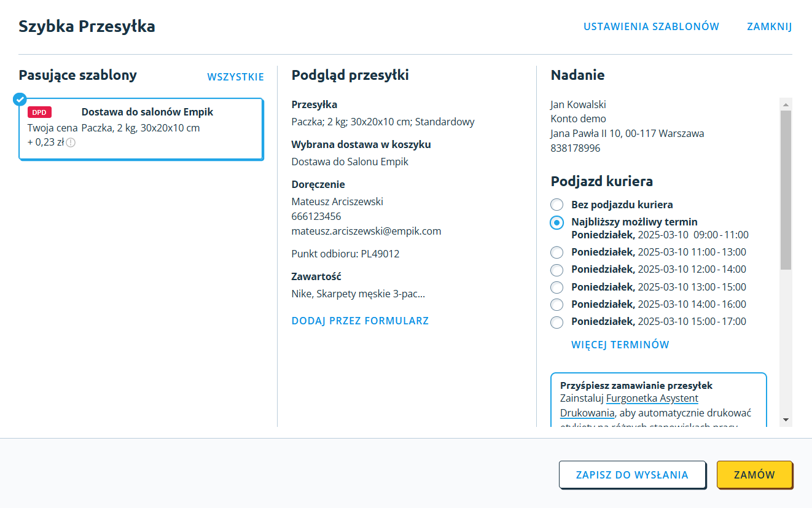Click the price info icon next to 0,23 zł
Viewport: 812px width, 508px height.
[x=71, y=143]
